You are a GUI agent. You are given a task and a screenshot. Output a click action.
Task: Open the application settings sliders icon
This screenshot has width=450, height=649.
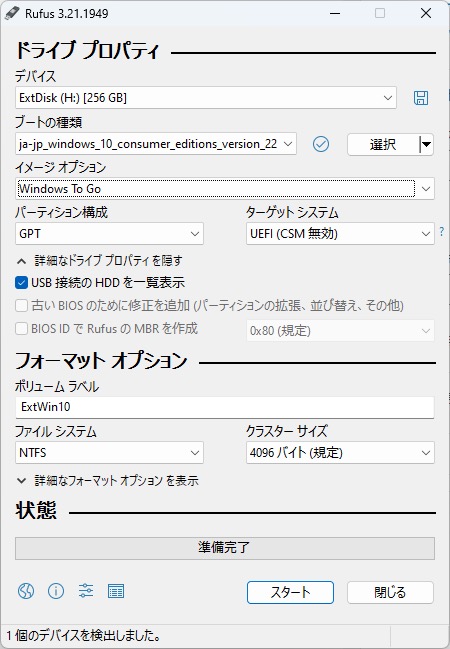tap(86, 591)
